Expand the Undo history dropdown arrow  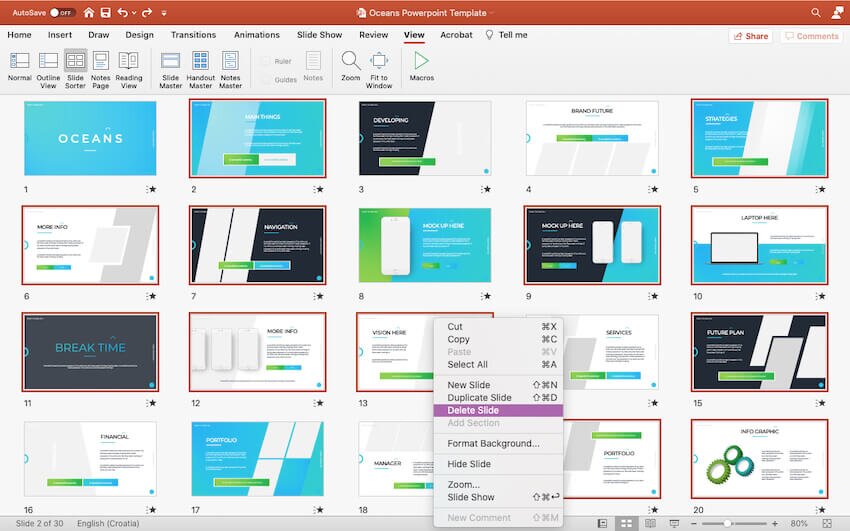(135, 12)
